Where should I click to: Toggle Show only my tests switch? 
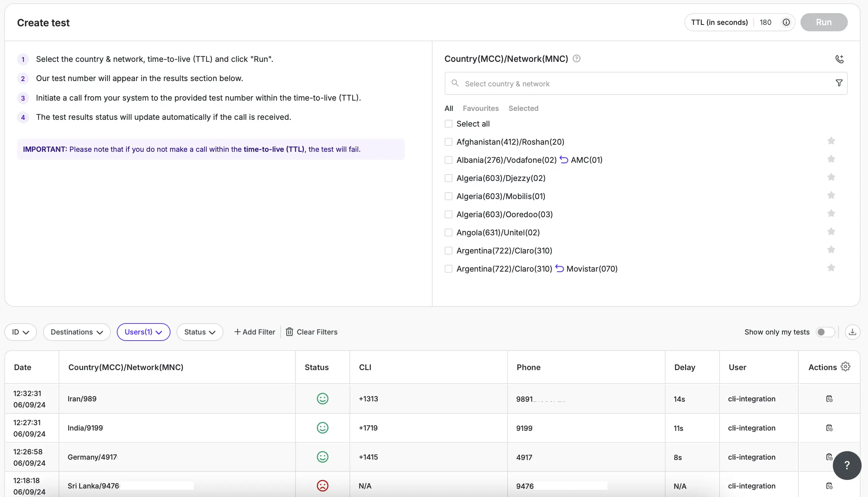[x=825, y=332]
